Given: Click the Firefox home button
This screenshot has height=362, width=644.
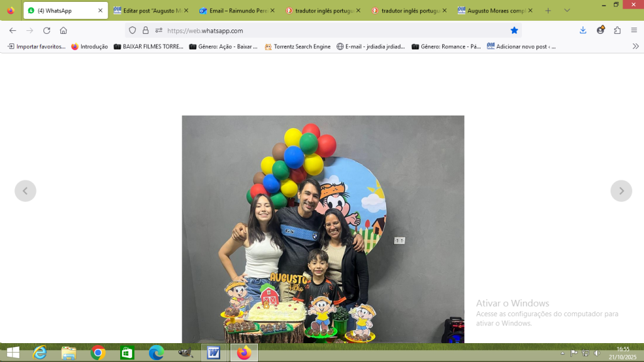Looking at the screenshot, I should click(64, 30).
